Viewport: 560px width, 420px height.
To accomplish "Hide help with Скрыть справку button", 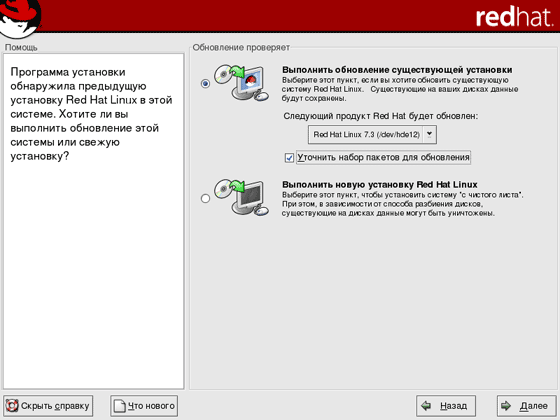I will coord(48,406).
